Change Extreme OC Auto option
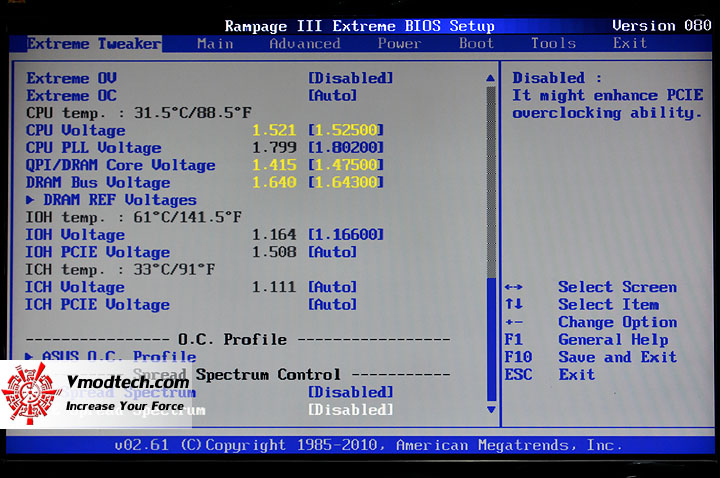The height and width of the screenshot is (478, 720). [x=332, y=96]
